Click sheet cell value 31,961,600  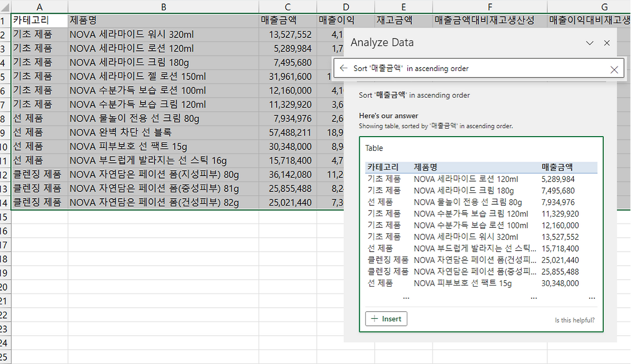(288, 76)
